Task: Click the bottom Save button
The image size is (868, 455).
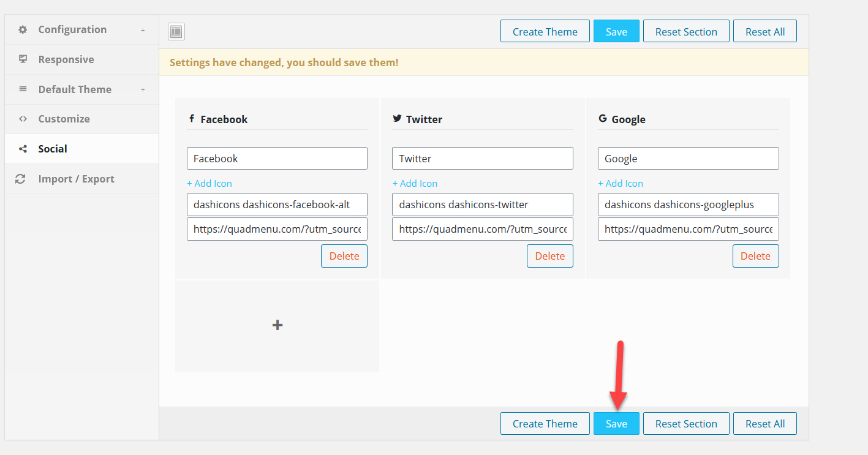Action: [x=616, y=423]
